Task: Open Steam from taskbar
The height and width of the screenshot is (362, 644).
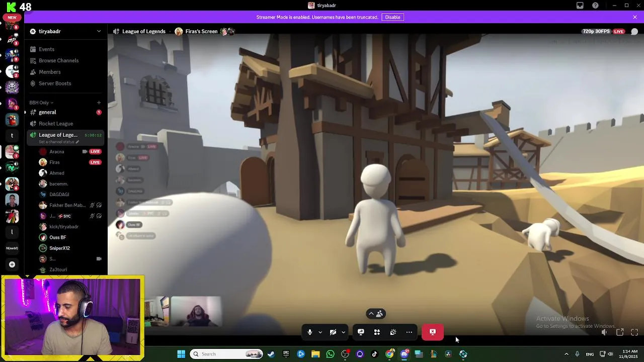Action: click(x=271, y=354)
